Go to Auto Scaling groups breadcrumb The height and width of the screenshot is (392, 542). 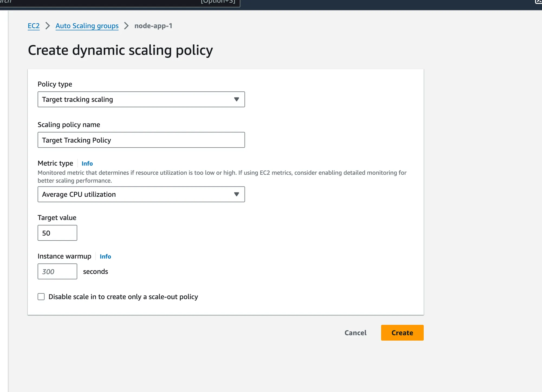pos(87,26)
